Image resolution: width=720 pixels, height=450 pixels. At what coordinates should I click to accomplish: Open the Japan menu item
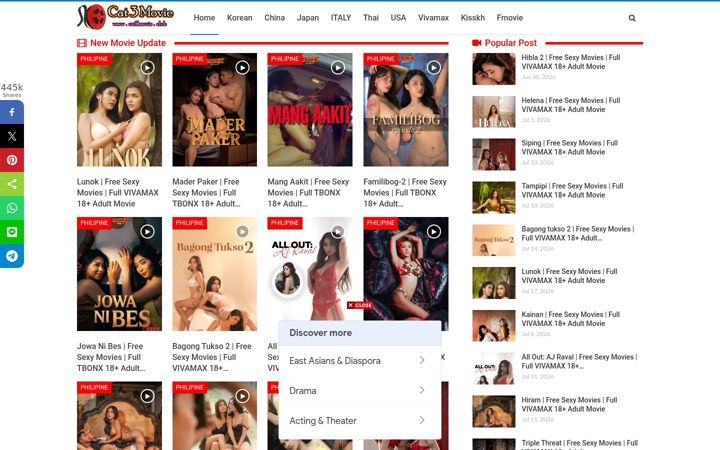coord(308,18)
